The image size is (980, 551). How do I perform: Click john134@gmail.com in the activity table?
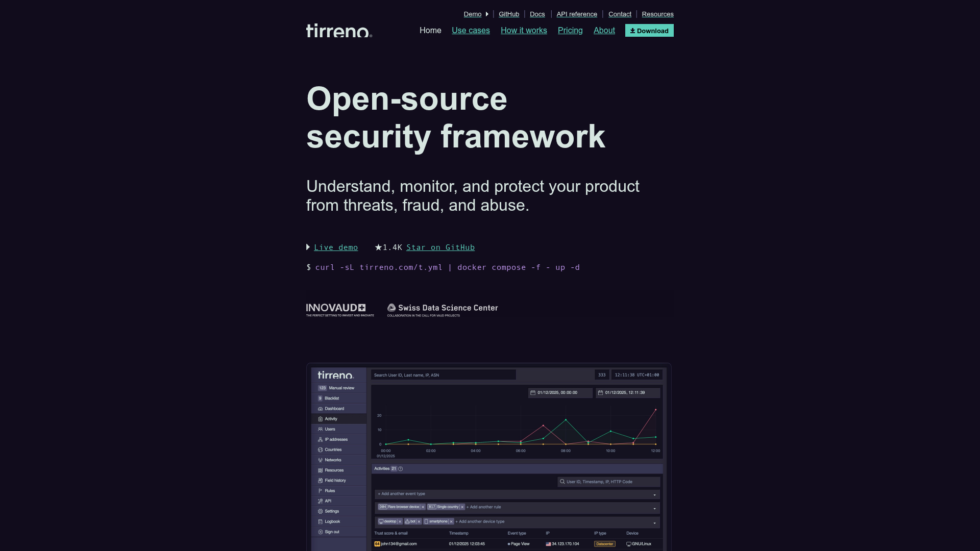[399, 544]
